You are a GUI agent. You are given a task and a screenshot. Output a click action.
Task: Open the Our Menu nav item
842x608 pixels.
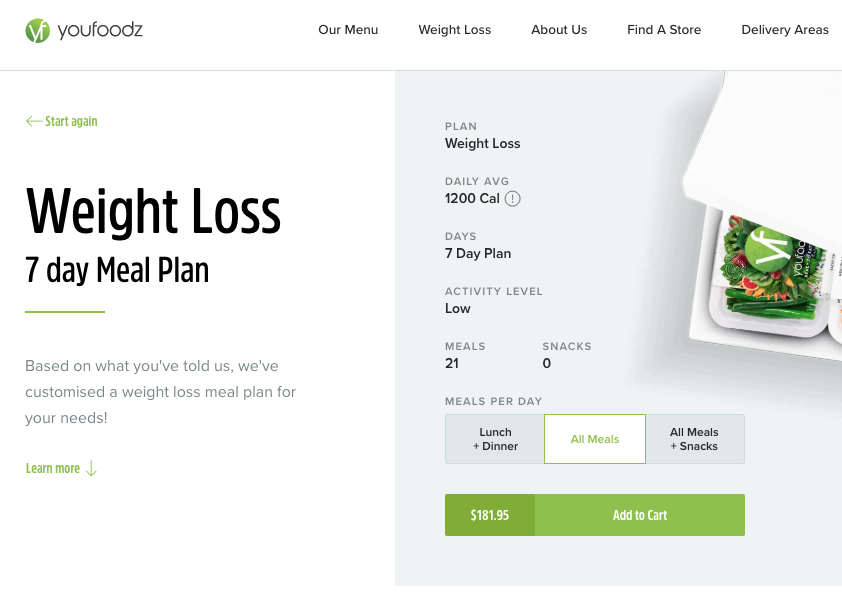pyautogui.click(x=348, y=30)
